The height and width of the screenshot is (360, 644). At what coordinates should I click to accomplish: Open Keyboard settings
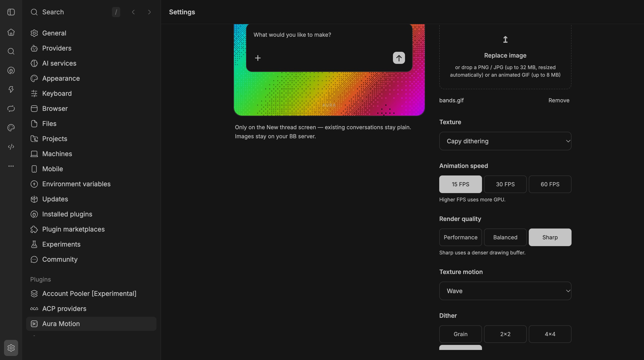(91, 94)
